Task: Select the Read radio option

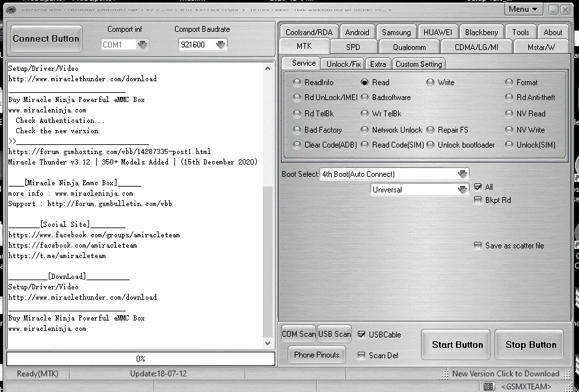Action: pos(364,83)
